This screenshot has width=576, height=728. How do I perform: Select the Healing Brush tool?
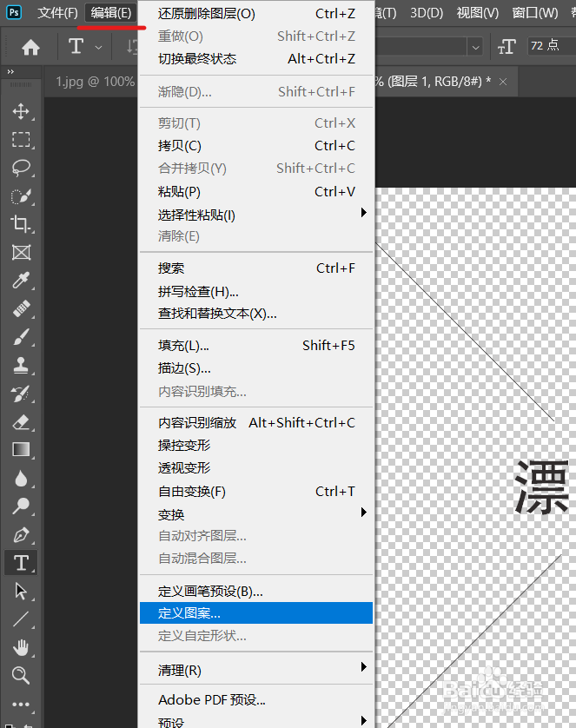point(21,308)
